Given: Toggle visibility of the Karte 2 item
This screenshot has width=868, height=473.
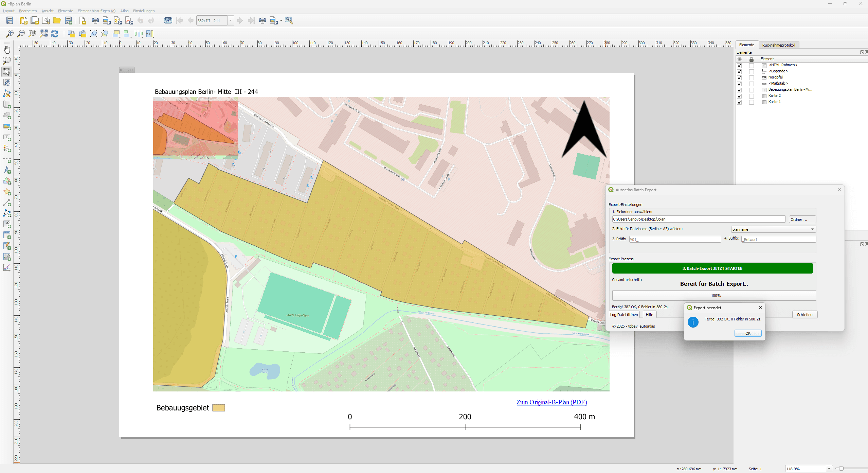Looking at the screenshot, I should [739, 96].
